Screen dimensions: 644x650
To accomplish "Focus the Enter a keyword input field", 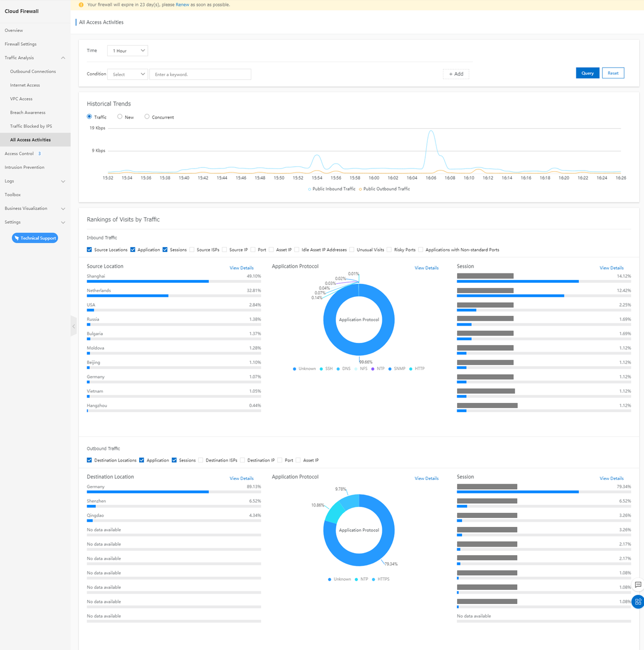I will click(200, 74).
